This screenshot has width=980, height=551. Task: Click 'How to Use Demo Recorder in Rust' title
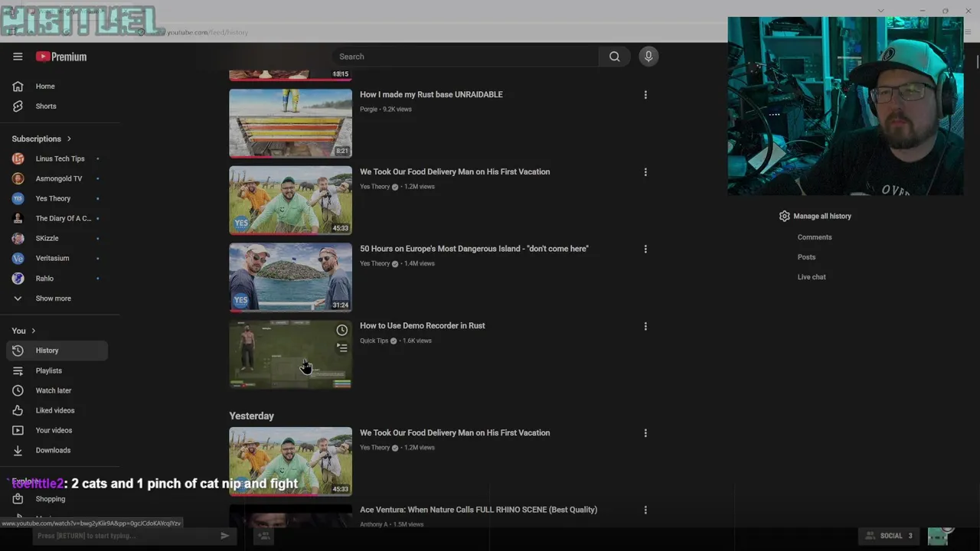tap(423, 325)
